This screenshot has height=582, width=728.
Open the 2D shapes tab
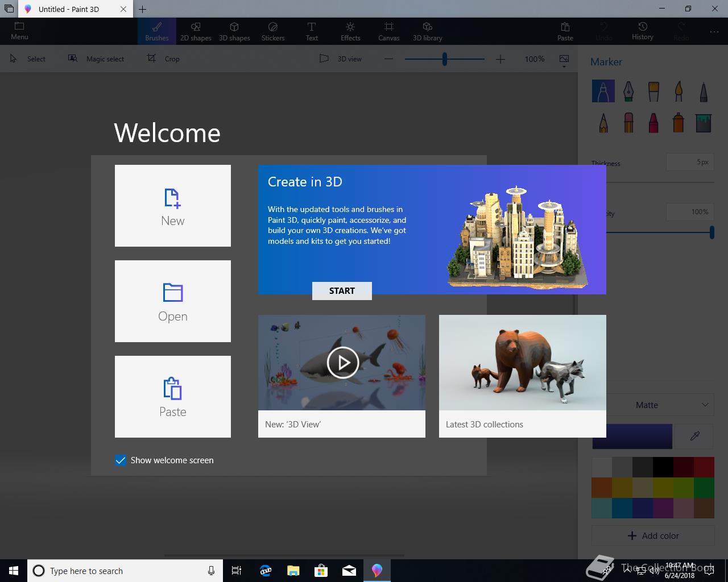pyautogui.click(x=196, y=31)
